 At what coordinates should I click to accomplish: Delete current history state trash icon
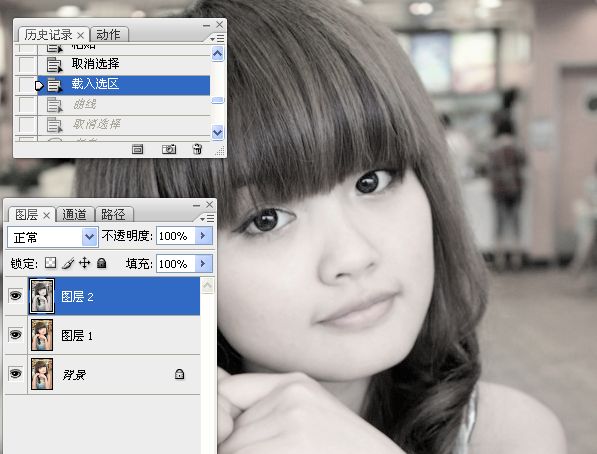[x=197, y=149]
